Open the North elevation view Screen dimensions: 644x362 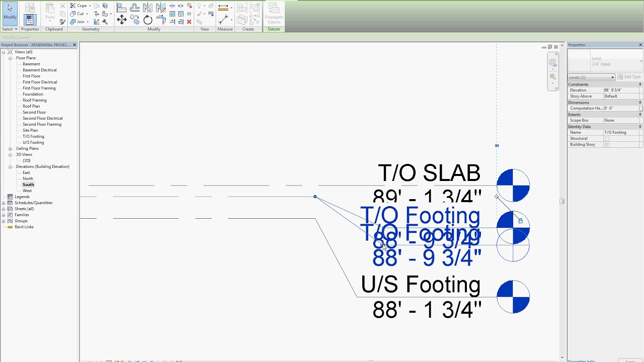pos(28,178)
